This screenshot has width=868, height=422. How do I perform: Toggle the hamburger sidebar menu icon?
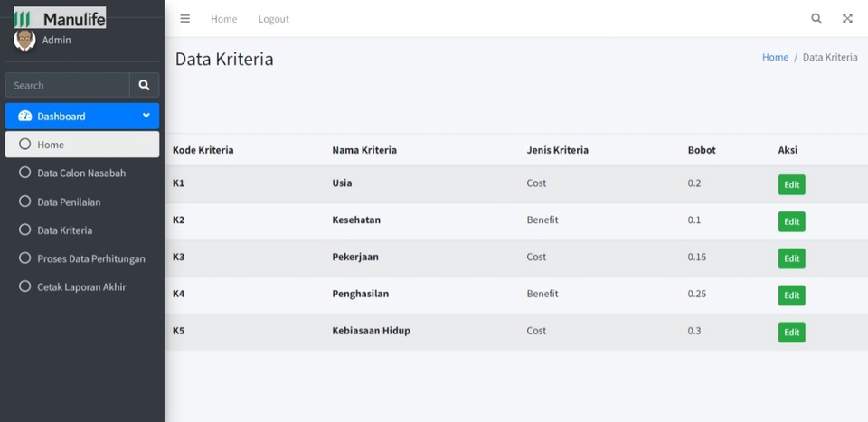click(x=184, y=19)
